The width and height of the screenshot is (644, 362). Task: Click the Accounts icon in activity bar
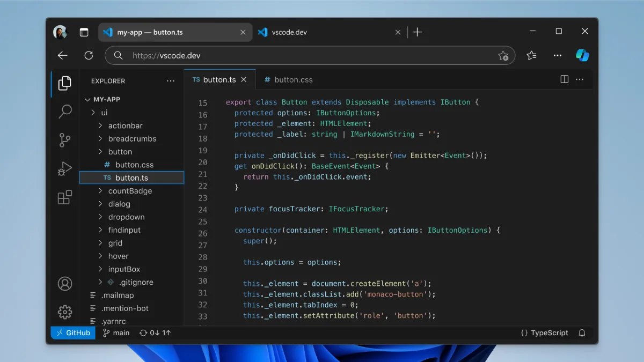click(65, 284)
